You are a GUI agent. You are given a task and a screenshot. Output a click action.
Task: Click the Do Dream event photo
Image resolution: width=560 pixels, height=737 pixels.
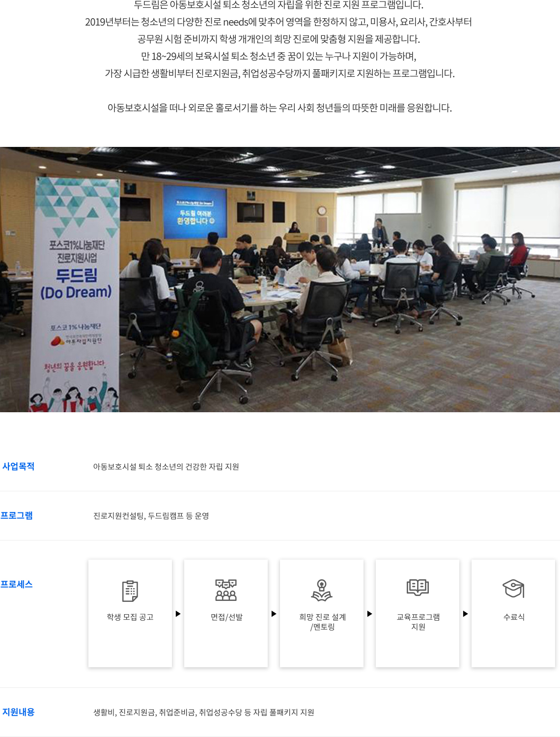[x=280, y=280]
